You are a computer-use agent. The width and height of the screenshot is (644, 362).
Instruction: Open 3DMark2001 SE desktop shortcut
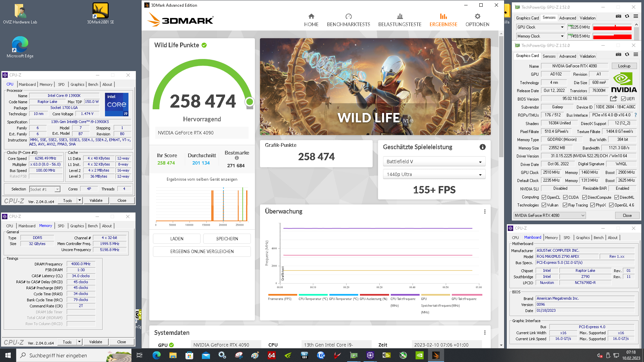(x=100, y=13)
